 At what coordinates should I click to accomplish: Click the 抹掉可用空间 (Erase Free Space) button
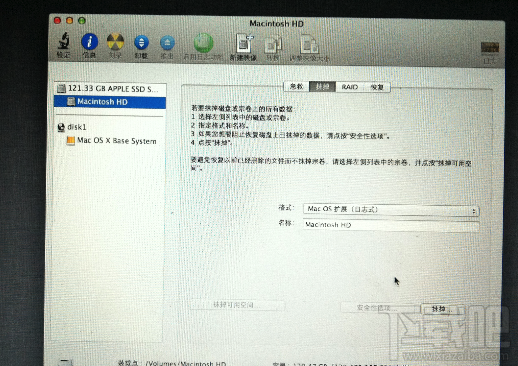click(x=237, y=305)
